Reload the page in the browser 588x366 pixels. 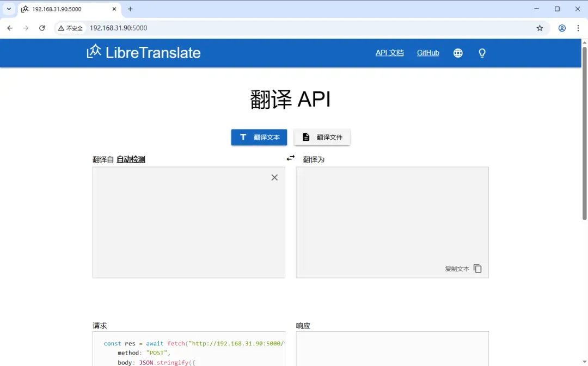tap(42, 28)
